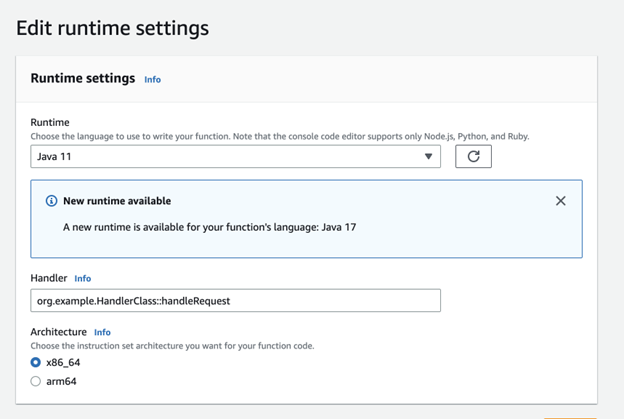Viewport: 624px width, 419px height.
Task: Click the Handler field label
Action: [49, 278]
